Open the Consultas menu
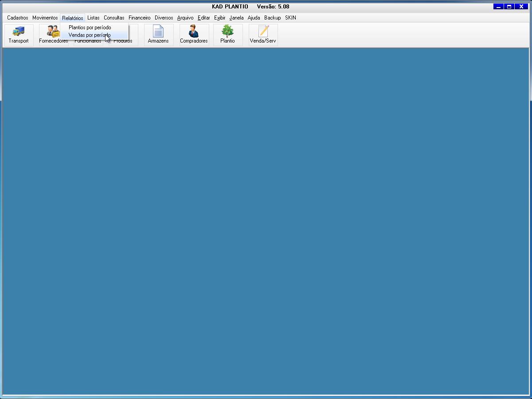This screenshot has height=399, width=532. point(114,18)
